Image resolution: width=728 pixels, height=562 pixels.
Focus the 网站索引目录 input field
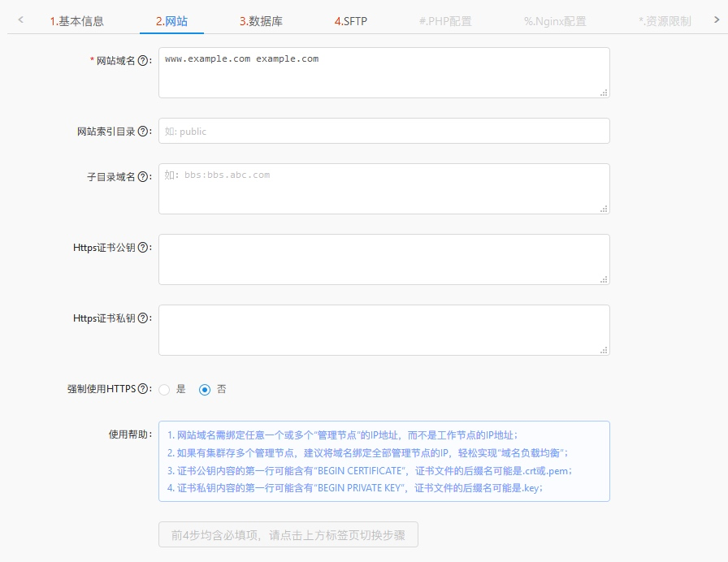pyautogui.click(x=383, y=131)
